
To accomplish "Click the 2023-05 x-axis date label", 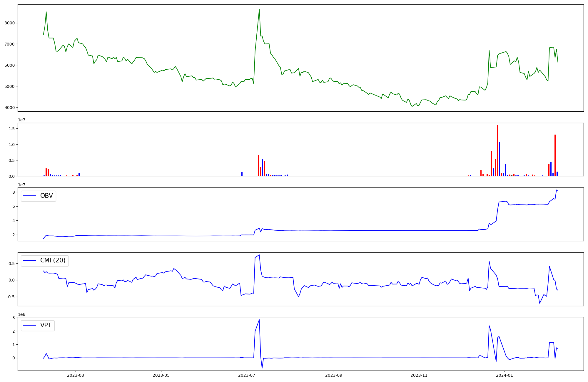I will (x=161, y=375).
